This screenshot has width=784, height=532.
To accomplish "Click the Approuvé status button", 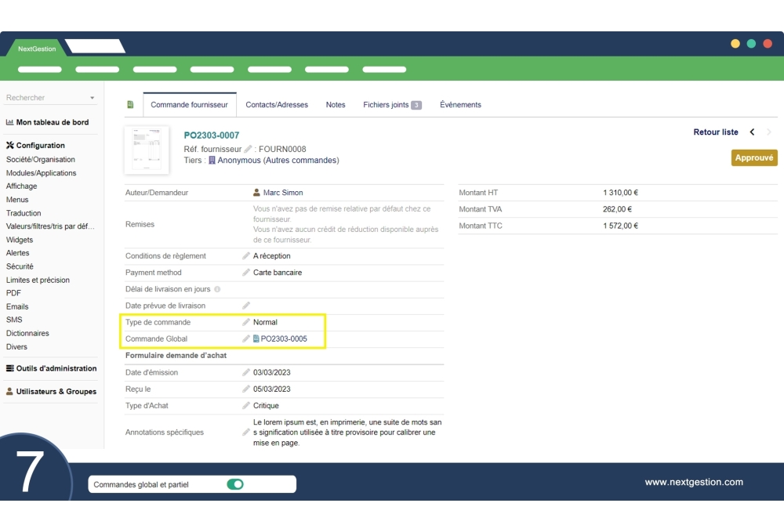I will (753, 157).
